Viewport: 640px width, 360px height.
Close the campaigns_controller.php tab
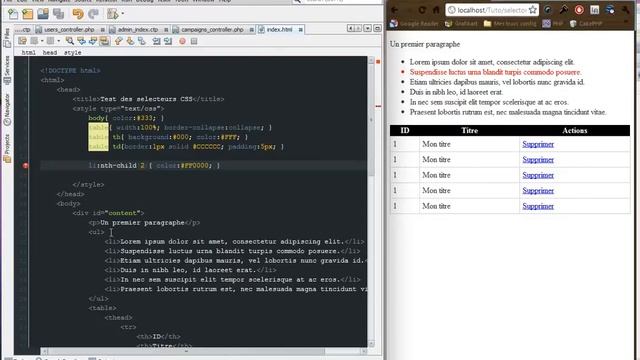point(251,30)
